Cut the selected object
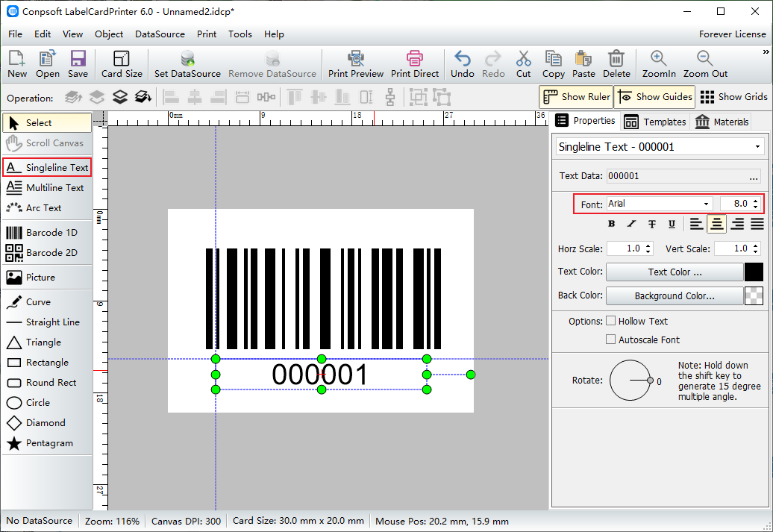Viewport: 773px width, 532px height. (524, 64)
